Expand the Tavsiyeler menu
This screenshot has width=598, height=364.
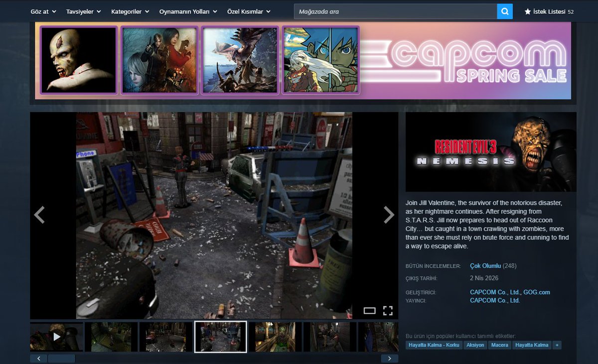tap(83, 11)
